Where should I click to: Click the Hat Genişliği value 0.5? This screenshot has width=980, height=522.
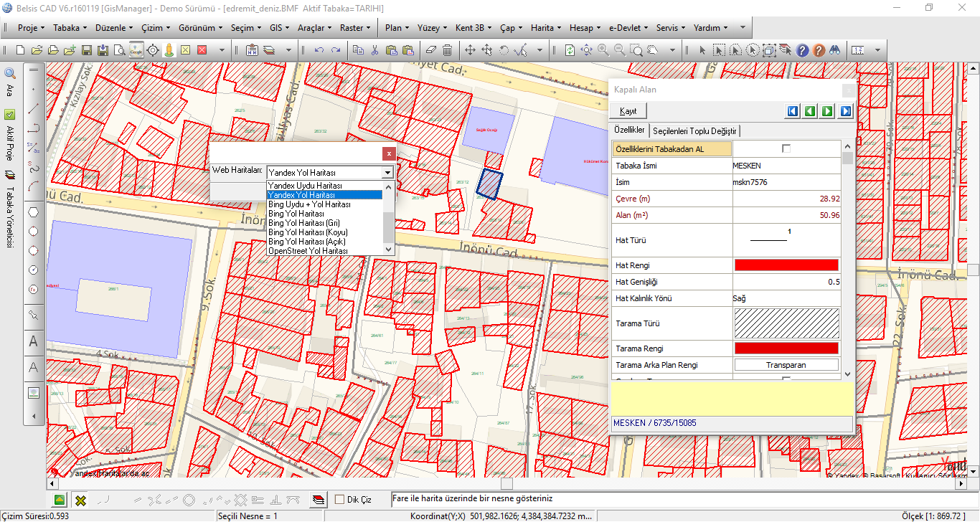click(786, 282)
